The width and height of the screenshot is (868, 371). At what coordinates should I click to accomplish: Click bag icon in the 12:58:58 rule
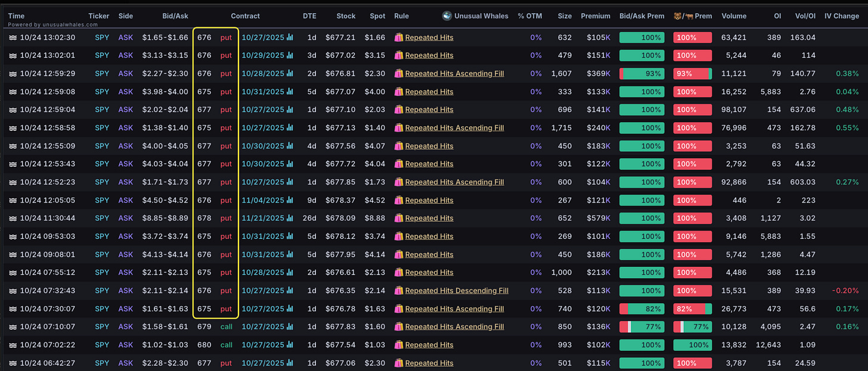click(399, 128)
